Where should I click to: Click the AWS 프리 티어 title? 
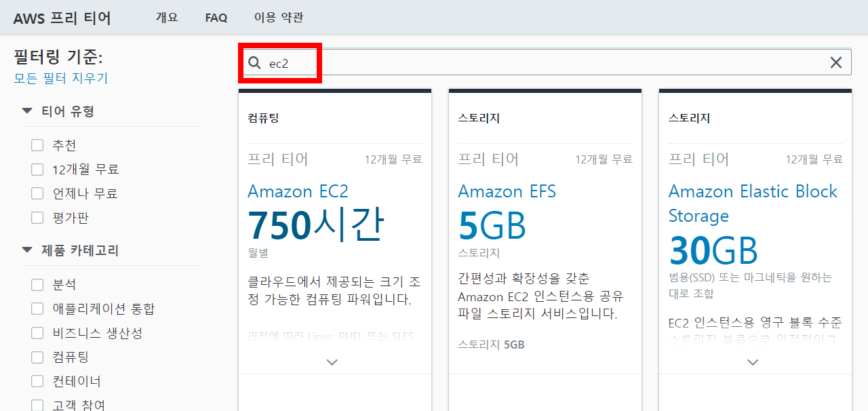[x=62, y=18]
